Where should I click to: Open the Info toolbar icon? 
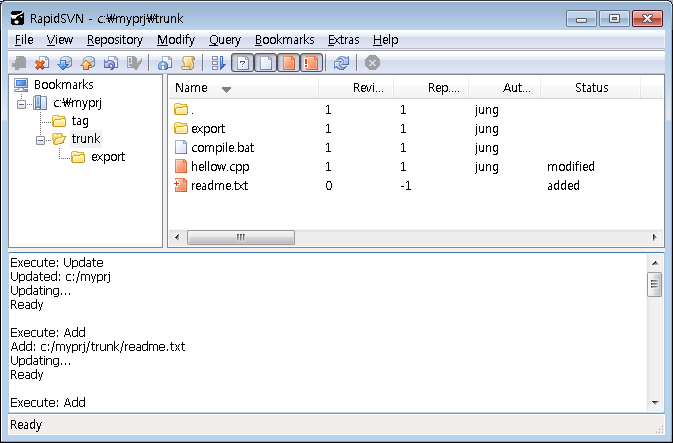tap(165, 63)
